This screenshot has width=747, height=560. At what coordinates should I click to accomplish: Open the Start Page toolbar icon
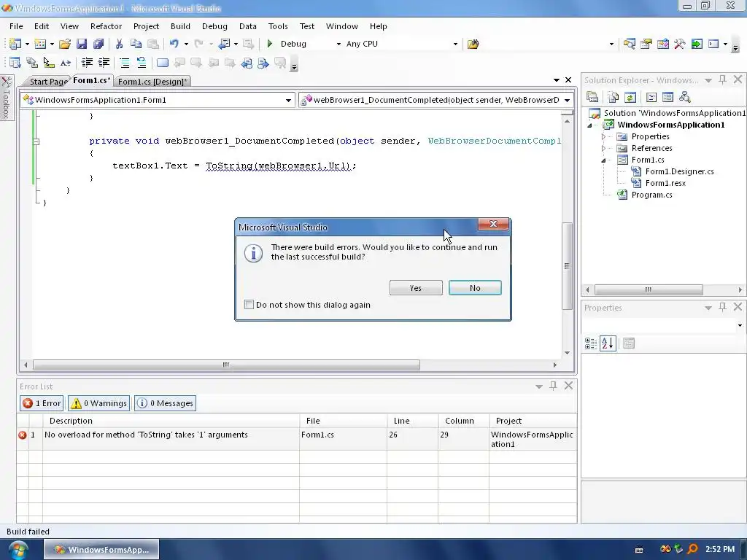pos(697,44)
